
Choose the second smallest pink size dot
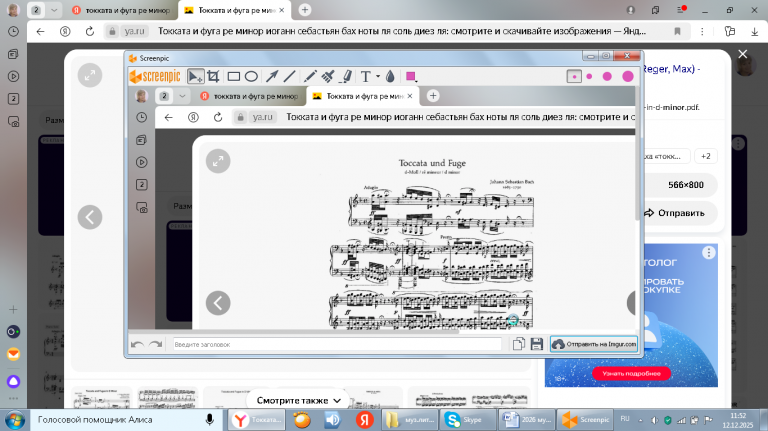[589, 76]
